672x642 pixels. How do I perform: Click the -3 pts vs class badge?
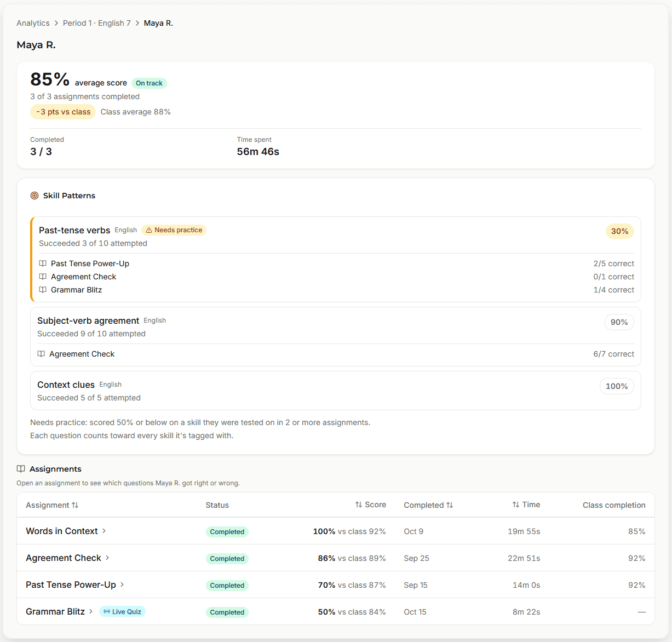point(63,112)
